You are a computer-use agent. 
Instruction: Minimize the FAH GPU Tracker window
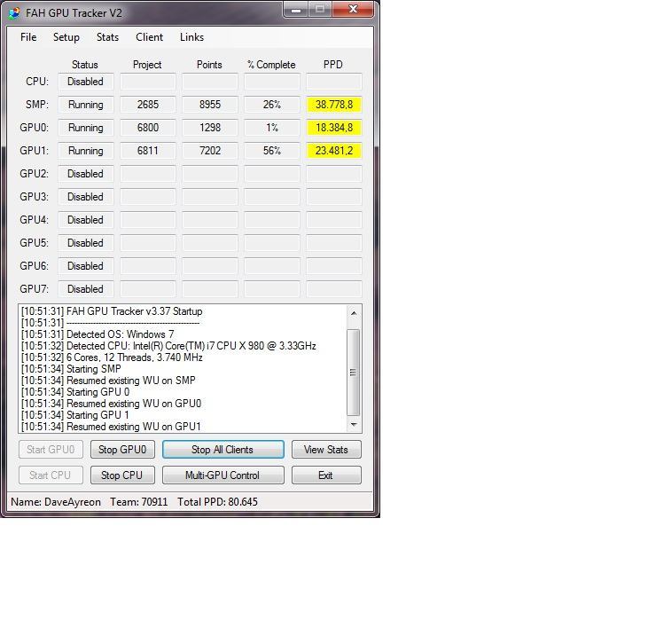pyautogui.click(x=296, y=10)
